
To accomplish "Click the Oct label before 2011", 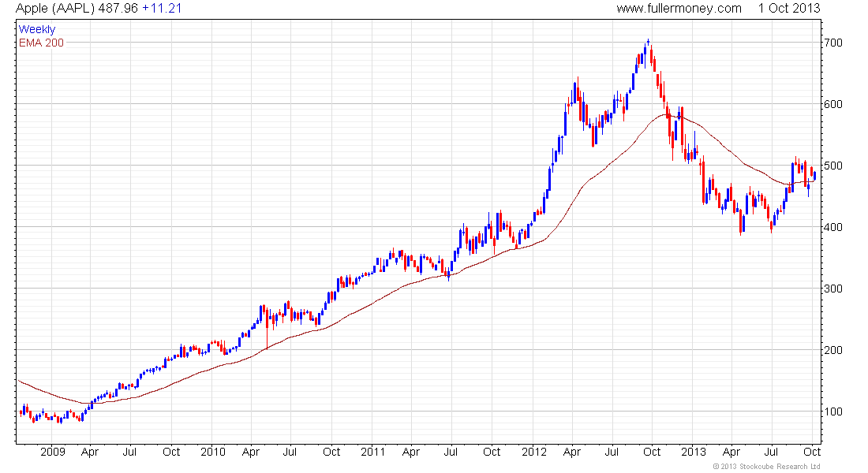I will point(331,452).
